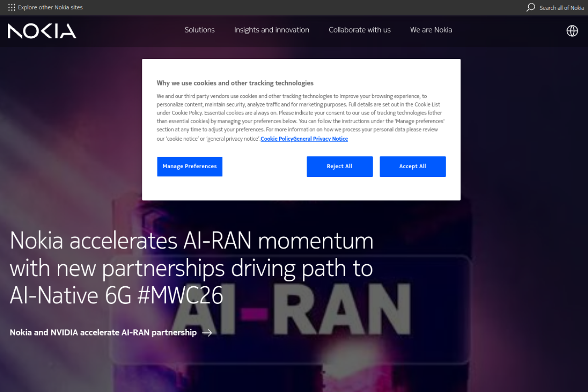Open the Collaborate with us menu
Viewport: 588px width, 392px height.
(x=360, y=30)
